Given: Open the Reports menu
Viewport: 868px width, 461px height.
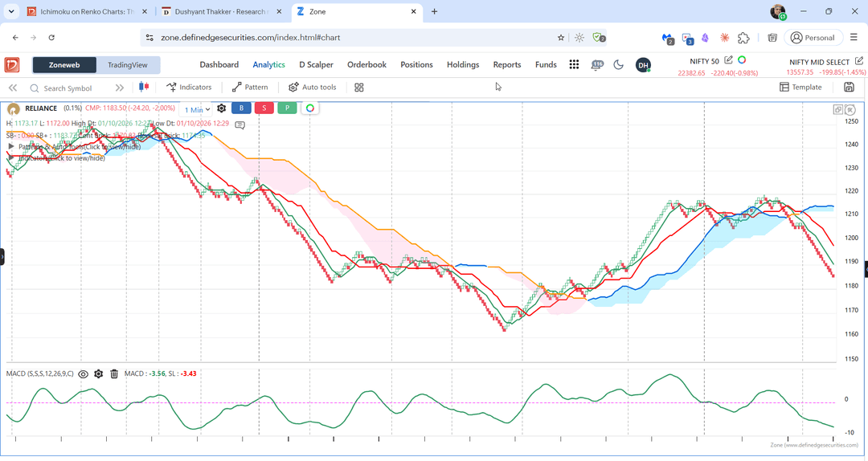Looking at the screenshot, I should pos(507,65).
